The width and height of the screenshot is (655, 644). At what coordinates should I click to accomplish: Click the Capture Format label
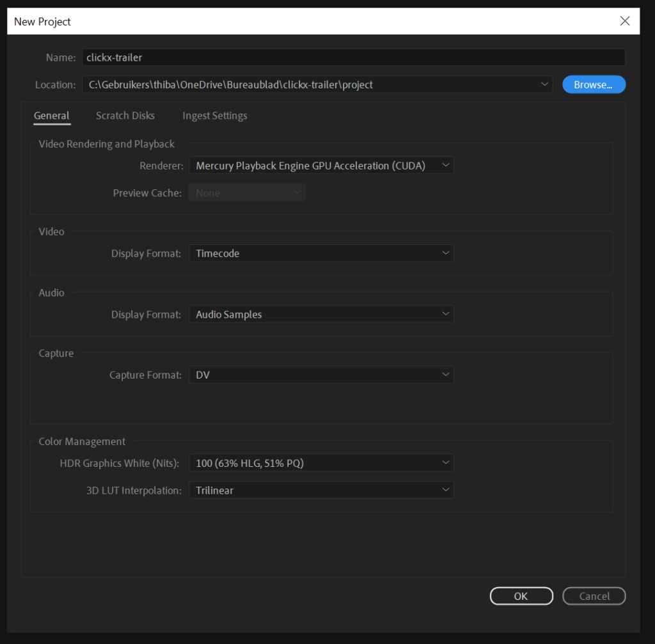pyautogui.click(x=145, y=375)
